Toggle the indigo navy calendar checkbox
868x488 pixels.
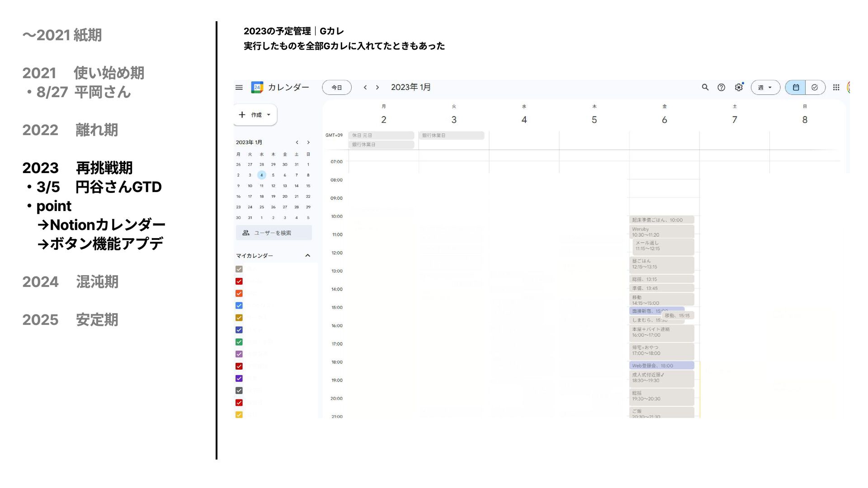pyautogui.click(x=239, y=330)
